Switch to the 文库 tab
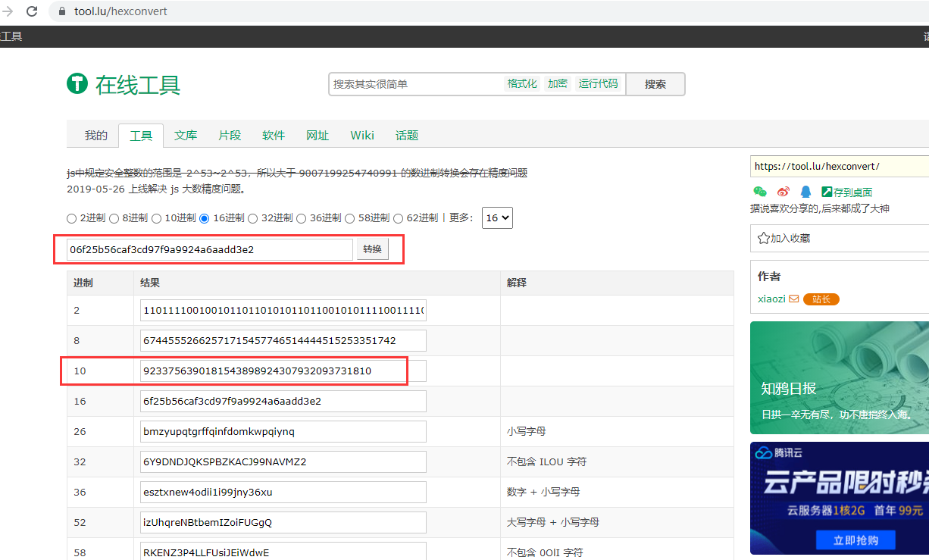The image size is (929, 560). click(x=186, y=135)
